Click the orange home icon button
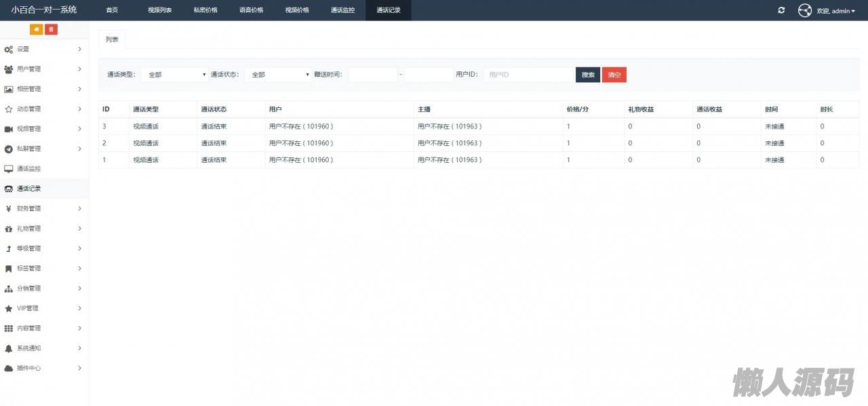Viewport: 868px width, 406px height. [x=37, y=29]
